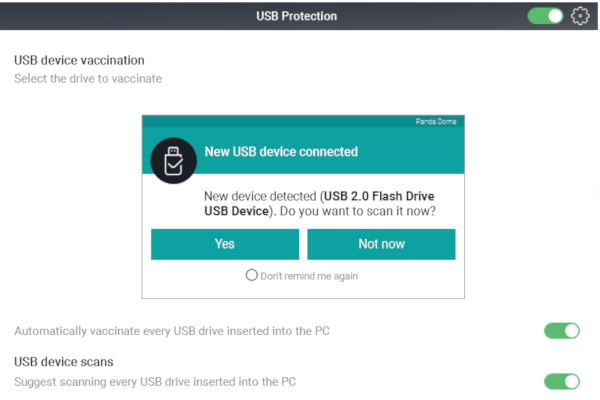
Task: Click "Automatically vaccinate every USB drive" label
Action: coord(172,331)
